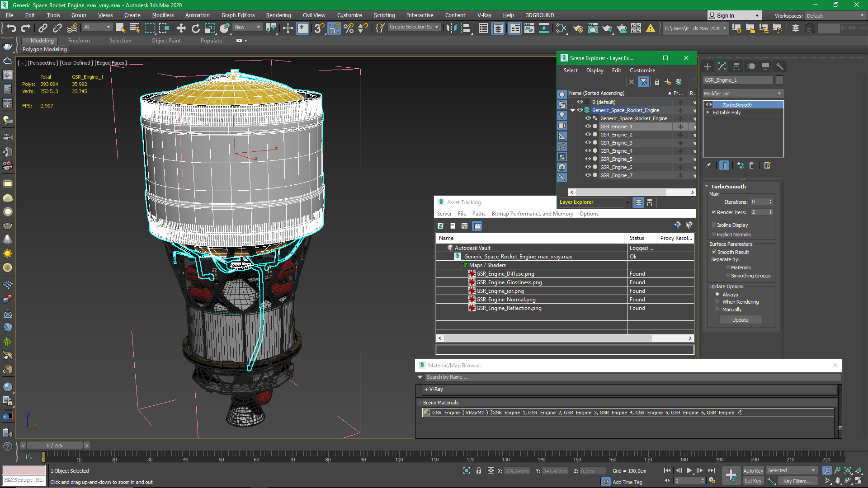Open Scene Explorer Customize menu
The width and height of the screenshot is (868, 488).
[642, 70]
